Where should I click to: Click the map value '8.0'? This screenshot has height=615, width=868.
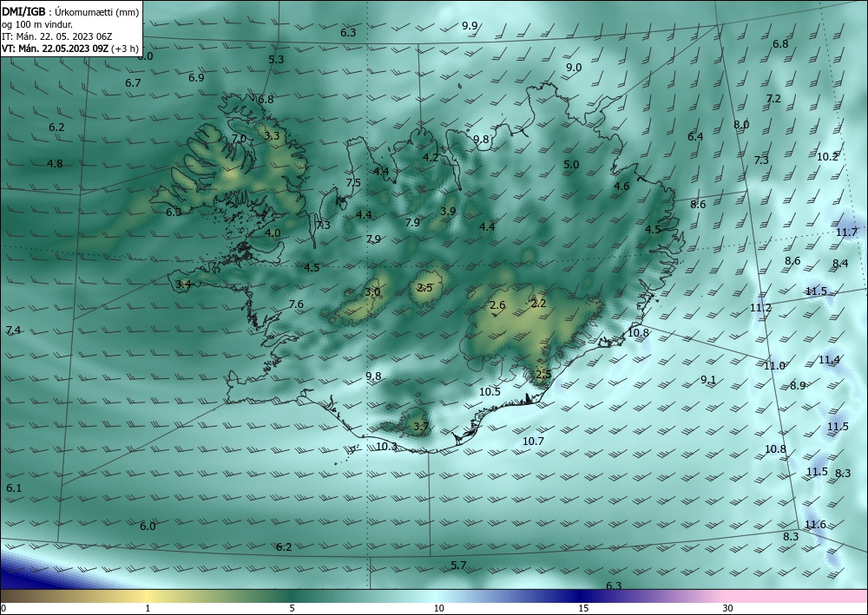[x=741, y=124]
